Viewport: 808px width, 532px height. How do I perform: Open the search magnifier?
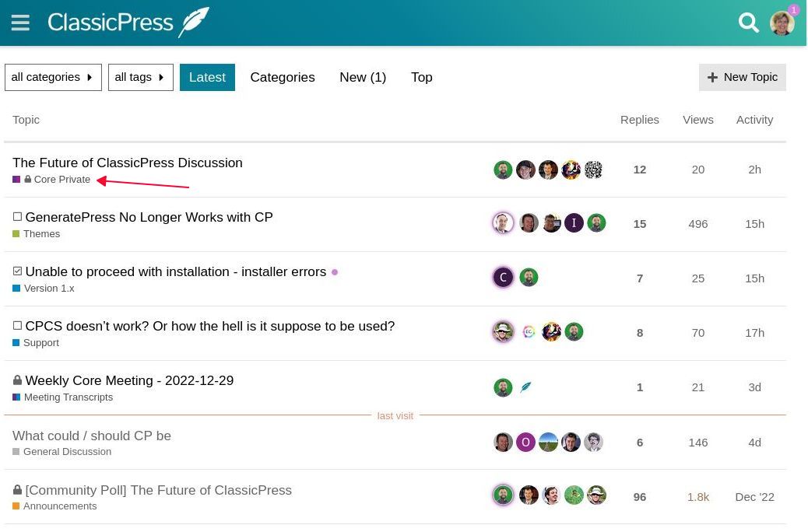(x=748, y=23)
